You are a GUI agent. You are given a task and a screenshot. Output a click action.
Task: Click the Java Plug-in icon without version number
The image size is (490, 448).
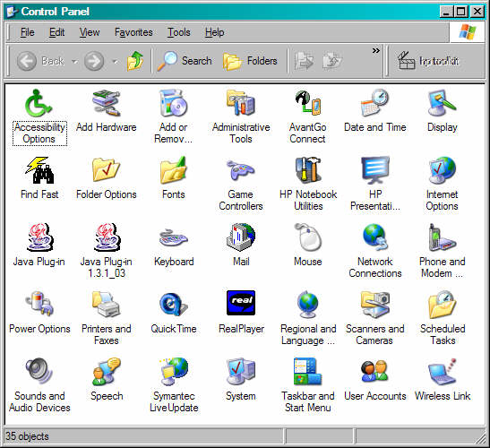(x=39, y=237)
